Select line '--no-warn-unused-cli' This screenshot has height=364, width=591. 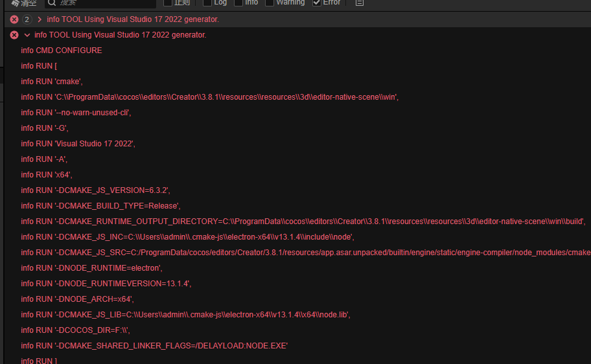[76, 113]
